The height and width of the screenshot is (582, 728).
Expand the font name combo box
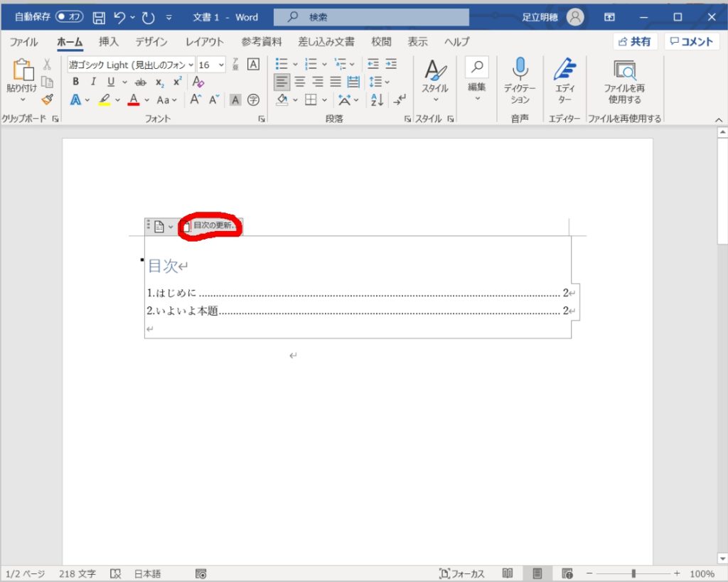point(191,65)
